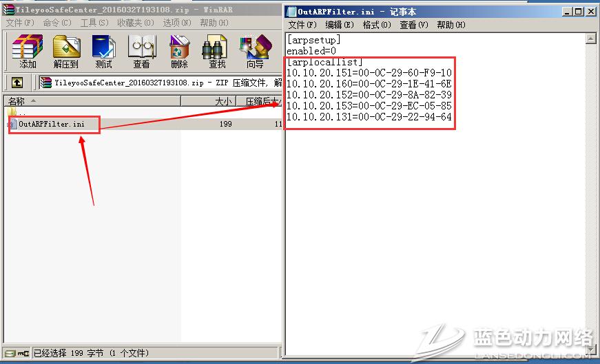Open WinRAR 文件 (File) menu
This screenshot has height=364, width=600.
(20, 23)
